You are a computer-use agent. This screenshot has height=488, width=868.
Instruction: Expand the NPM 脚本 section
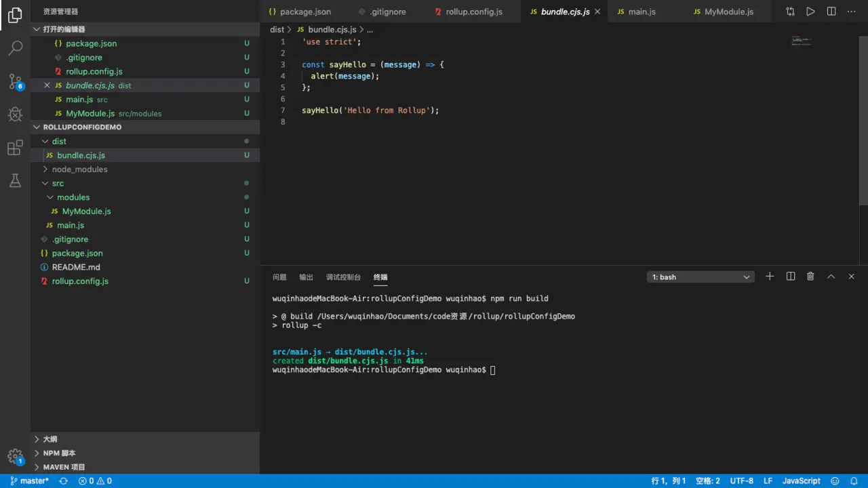[59, 453]
